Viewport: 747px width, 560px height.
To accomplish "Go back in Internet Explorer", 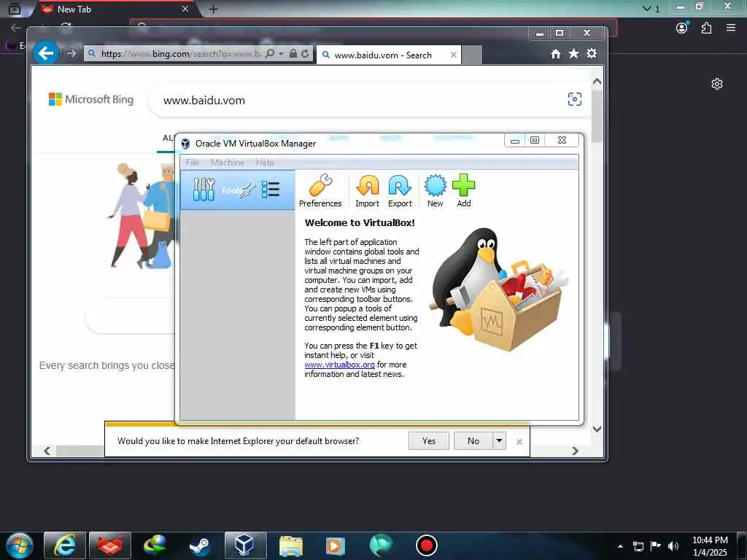I will 46,52.
